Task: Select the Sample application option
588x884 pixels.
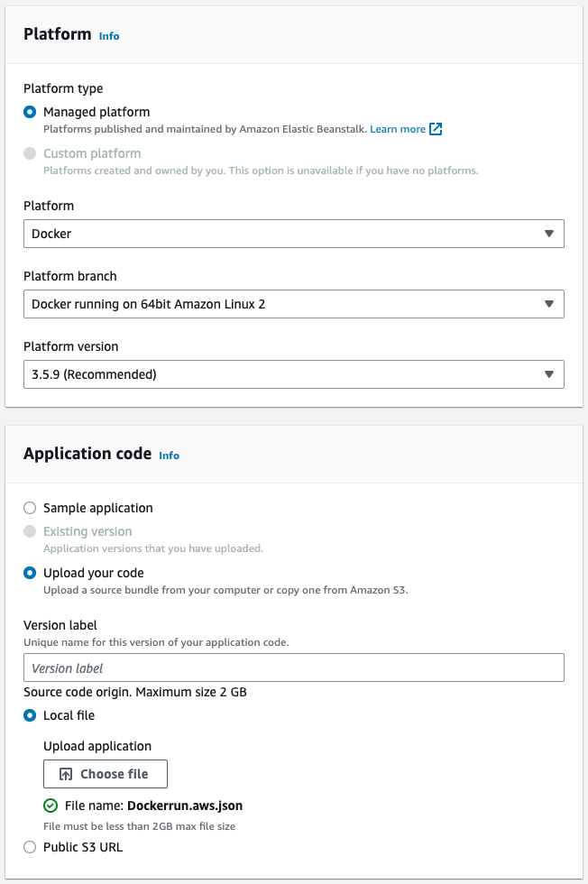Action: coord(31,508)
